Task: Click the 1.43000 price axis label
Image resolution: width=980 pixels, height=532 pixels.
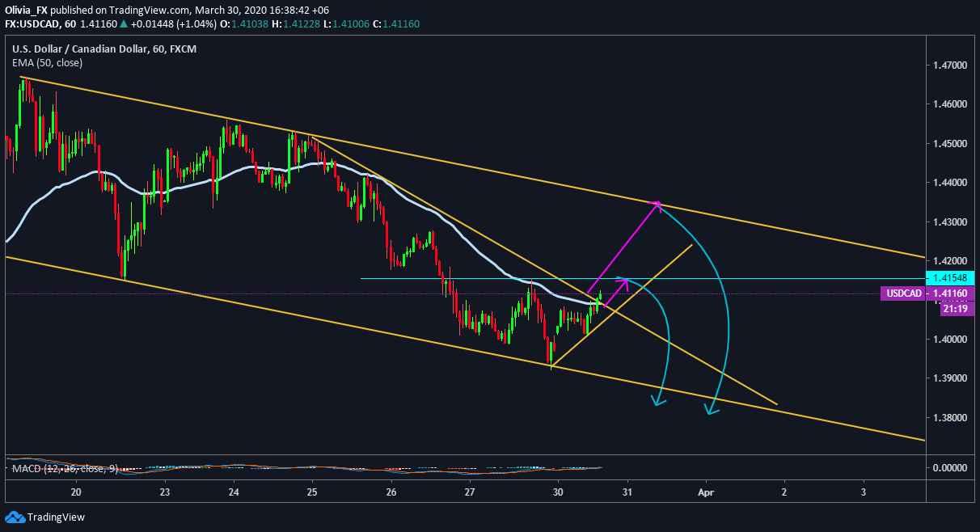Action: coord(952,222)
